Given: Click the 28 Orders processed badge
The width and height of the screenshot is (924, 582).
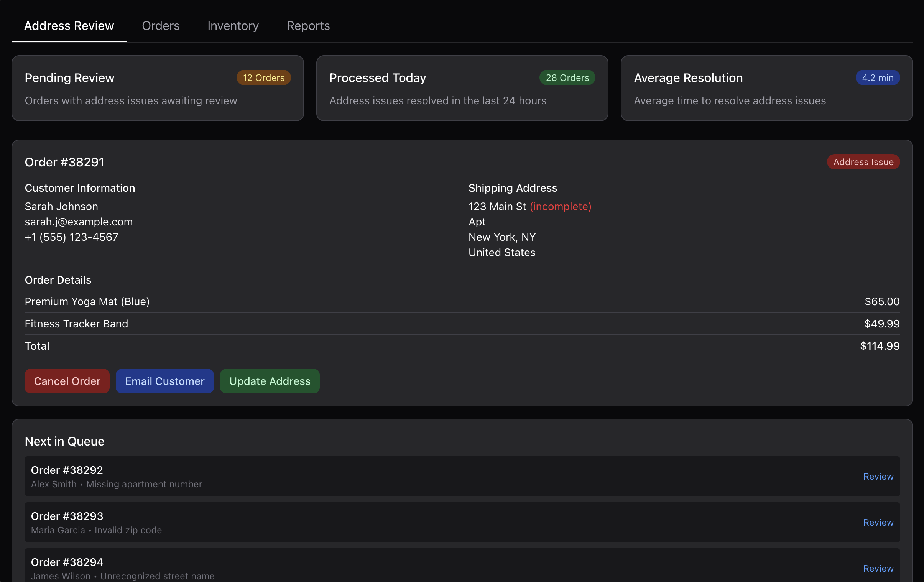Looking at the screenshot, I should (567, 77).
